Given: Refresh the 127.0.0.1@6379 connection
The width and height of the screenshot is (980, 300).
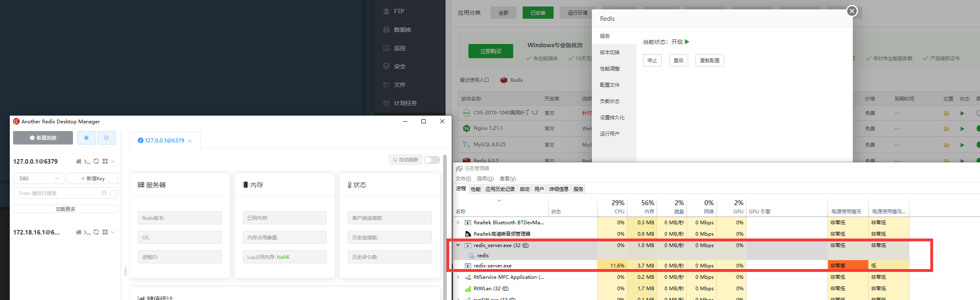Looking at the screenshot, I should coord(96,162).
